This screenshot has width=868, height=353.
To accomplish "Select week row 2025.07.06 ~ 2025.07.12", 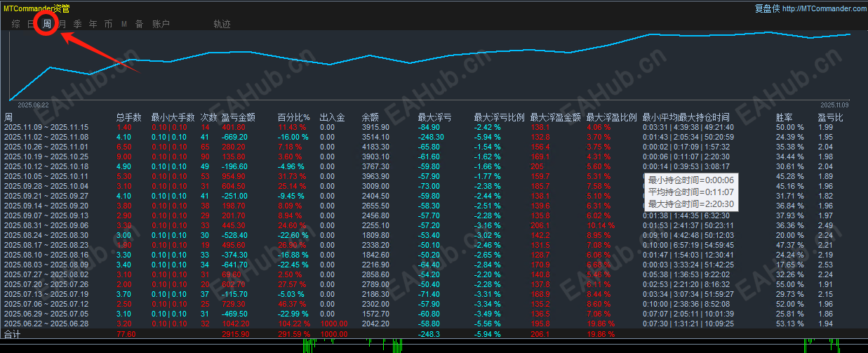I will coord(434,303).
